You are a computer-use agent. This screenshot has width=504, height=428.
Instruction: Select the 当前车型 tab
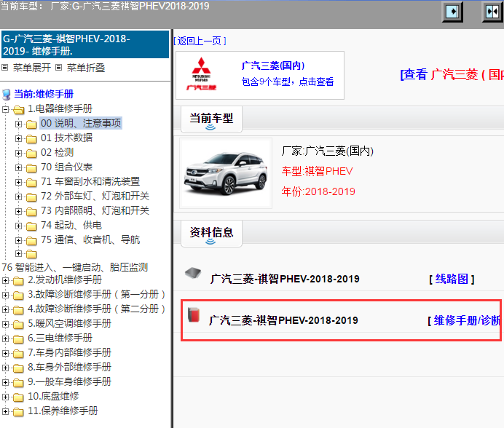(x=211, y=119)
